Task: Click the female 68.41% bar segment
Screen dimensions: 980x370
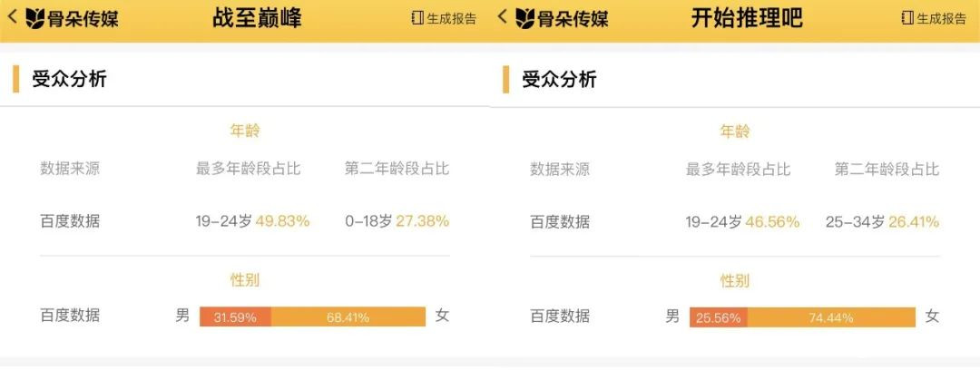Action: 348,317
